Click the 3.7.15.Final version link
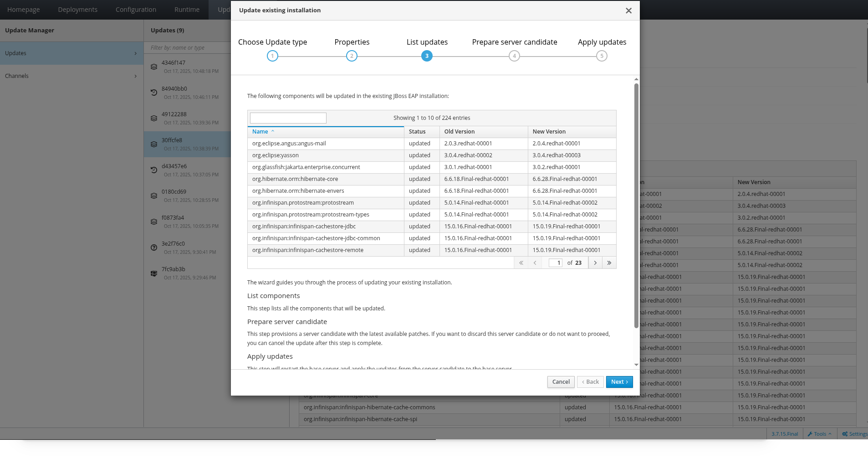 pos(785,434)
